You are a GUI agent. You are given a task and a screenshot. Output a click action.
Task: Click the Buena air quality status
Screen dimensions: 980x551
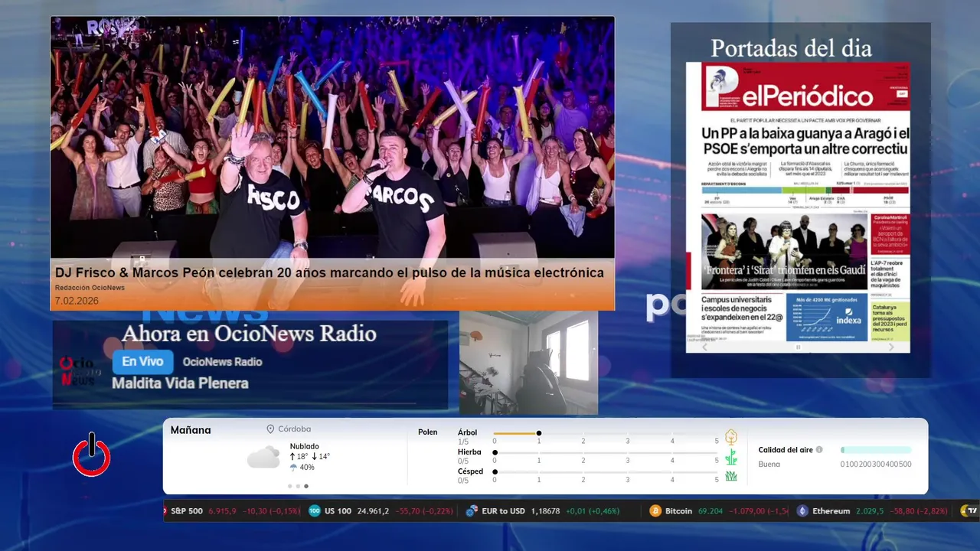pos(769,464)
